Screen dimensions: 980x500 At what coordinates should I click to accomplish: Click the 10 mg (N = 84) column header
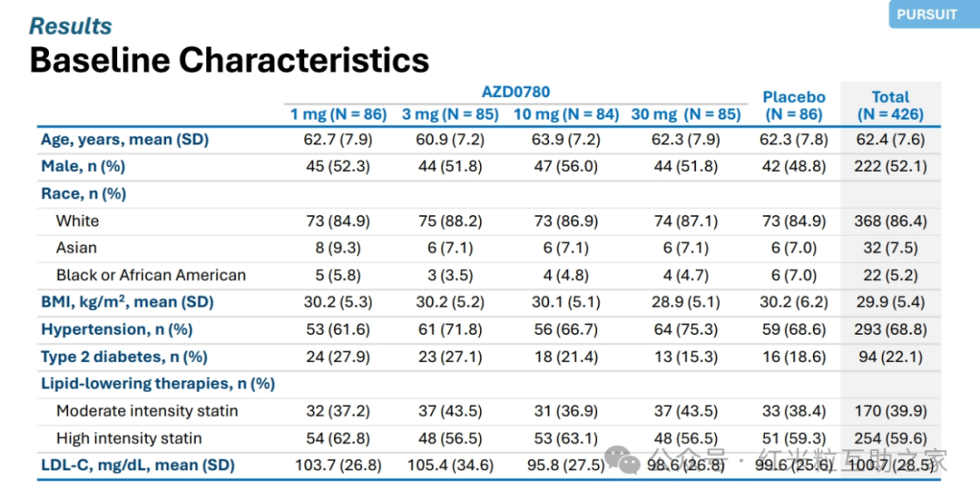[x=566, y=114]
